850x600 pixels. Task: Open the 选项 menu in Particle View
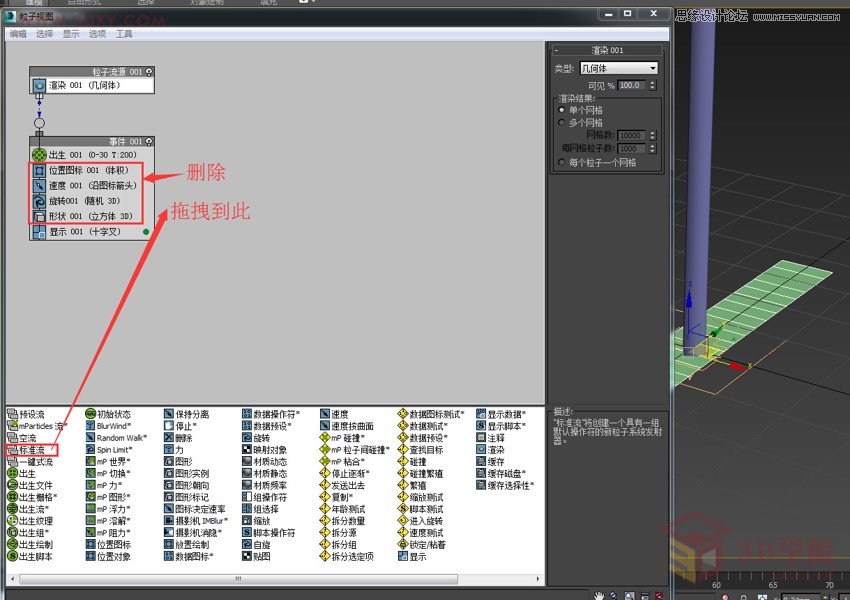97,33
